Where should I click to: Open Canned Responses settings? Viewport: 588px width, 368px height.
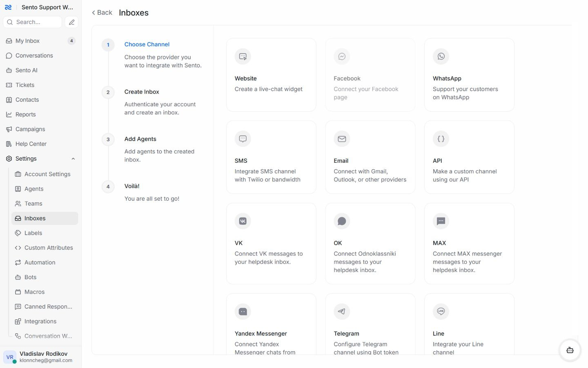click(45, 307)
